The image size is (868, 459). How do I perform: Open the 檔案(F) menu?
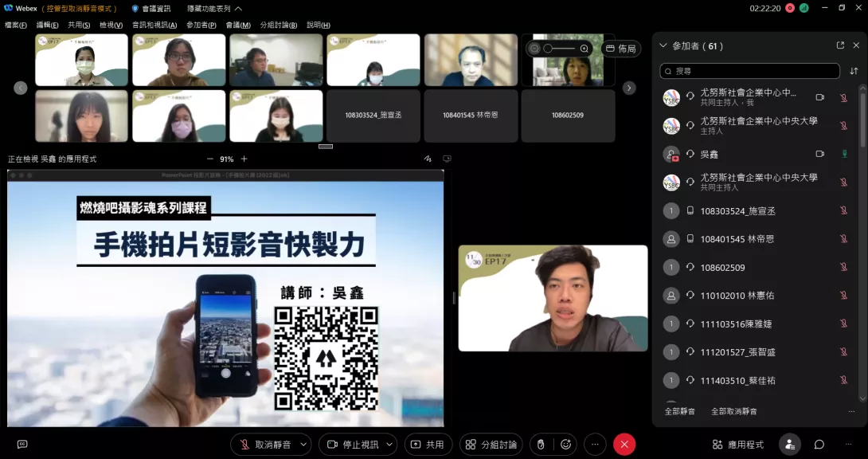click(15, 25)
